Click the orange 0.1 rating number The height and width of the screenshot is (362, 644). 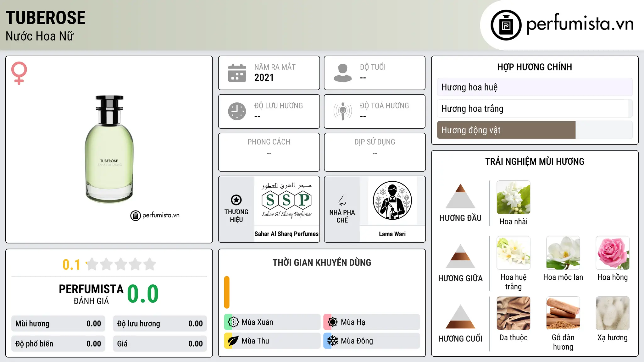tap(71, 265)
